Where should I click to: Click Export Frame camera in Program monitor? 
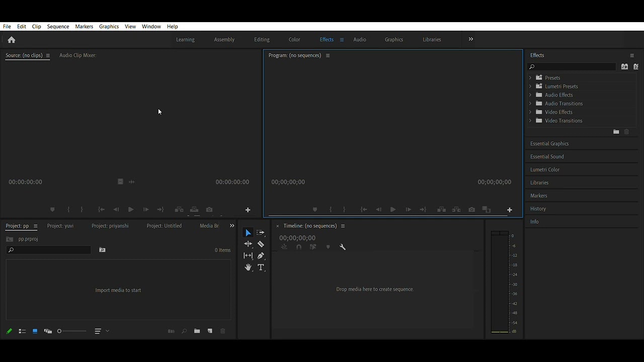(x=471, y=210)
